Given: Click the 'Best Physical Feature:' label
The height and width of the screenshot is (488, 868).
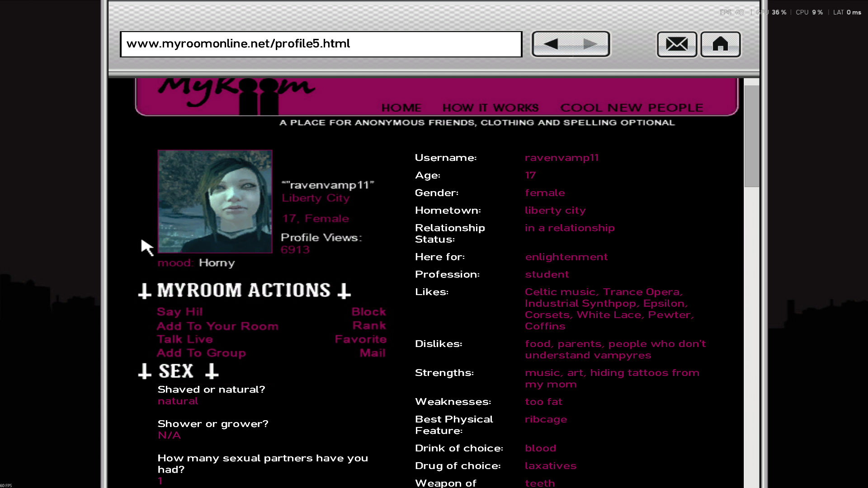Looking at the screenshot, I should click(x=454, y=425).
